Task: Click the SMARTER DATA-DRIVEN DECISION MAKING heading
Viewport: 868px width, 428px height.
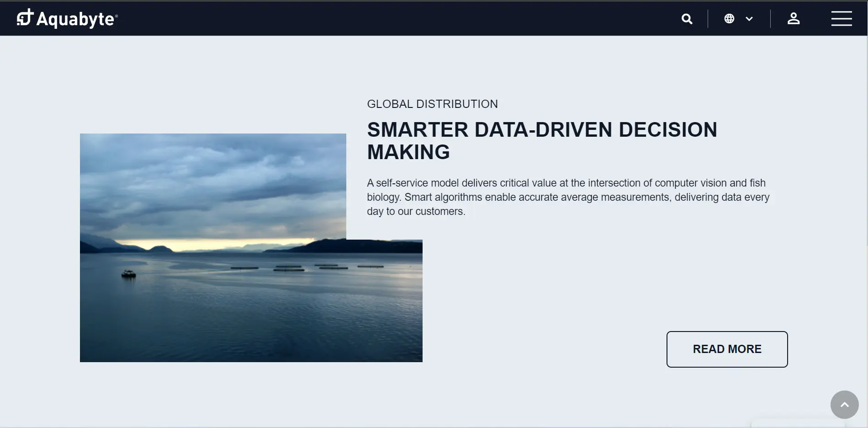Action: point(542,141)
